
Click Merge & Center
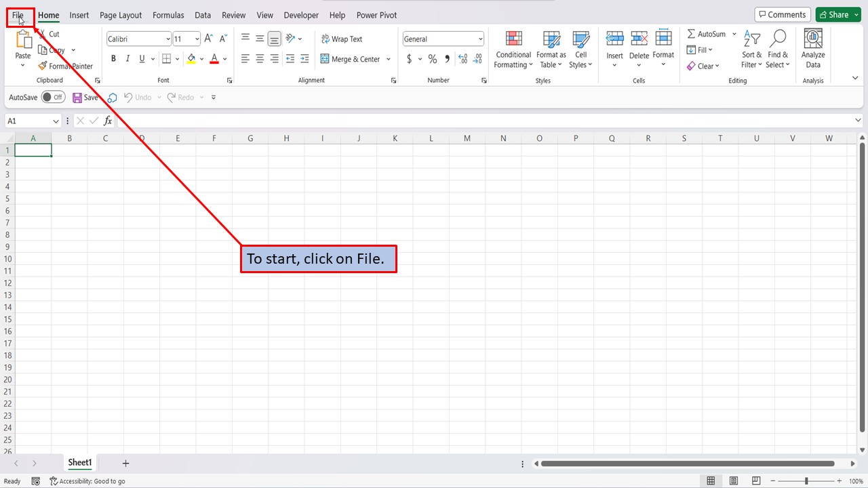pyautogui.click(x=351, y=59)
